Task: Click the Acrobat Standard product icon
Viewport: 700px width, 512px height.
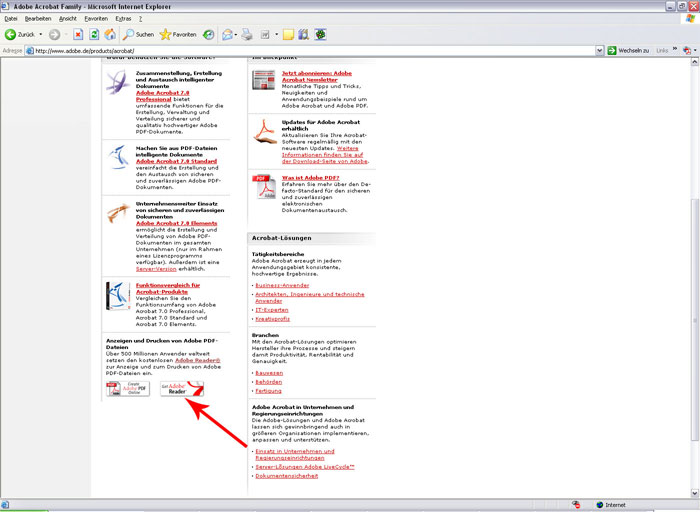Action: coord(118,157)
